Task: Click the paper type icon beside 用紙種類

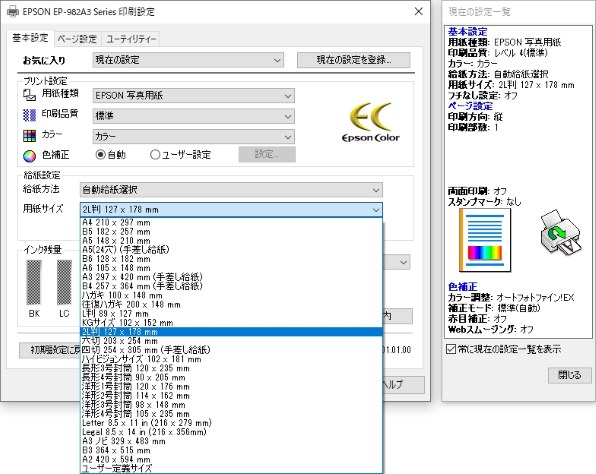Action: [x=29, y=95]
